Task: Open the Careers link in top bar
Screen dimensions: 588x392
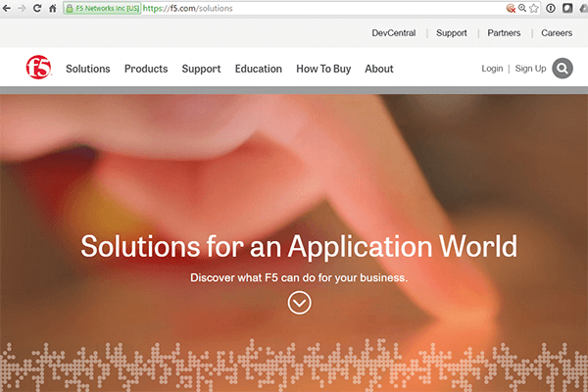Action: tap(557, 33)
